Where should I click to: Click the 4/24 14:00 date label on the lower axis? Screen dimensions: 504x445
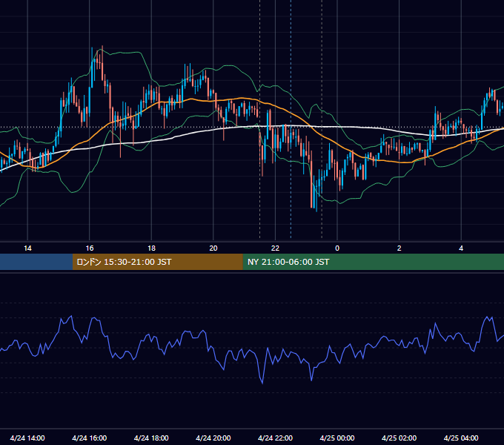(27, 438)
